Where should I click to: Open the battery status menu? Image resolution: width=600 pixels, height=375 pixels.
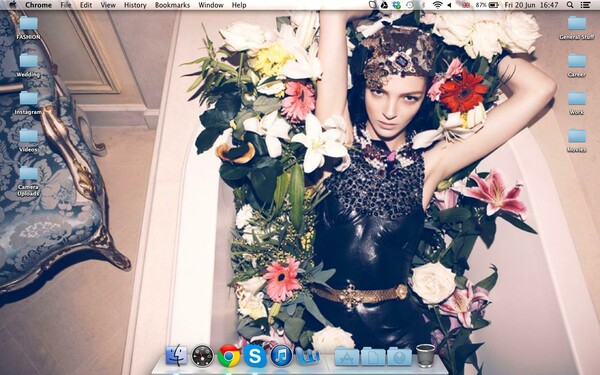tap(494, 5)
